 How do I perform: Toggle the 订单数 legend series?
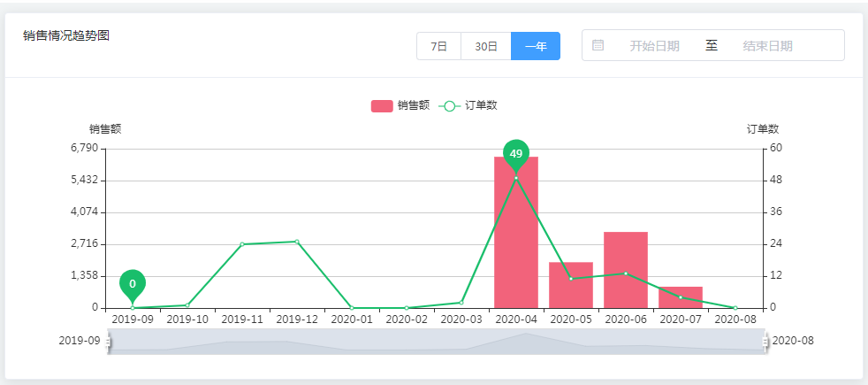(x=468, y=106)
